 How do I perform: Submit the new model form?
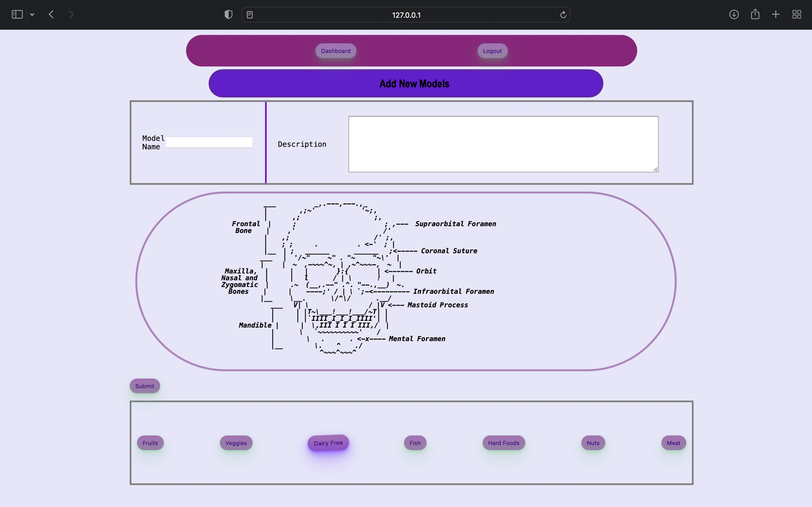click(144, 386)
